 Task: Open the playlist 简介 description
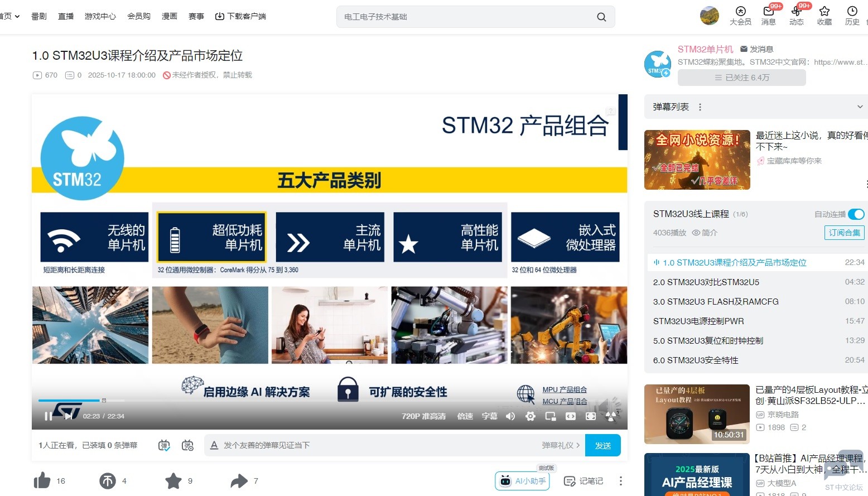tap(705, 233)
